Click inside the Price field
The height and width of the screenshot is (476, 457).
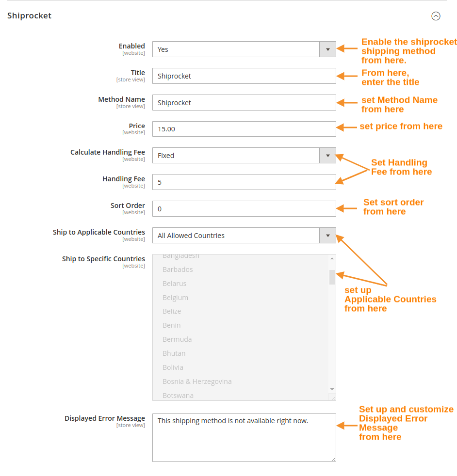tap(244, 128)
